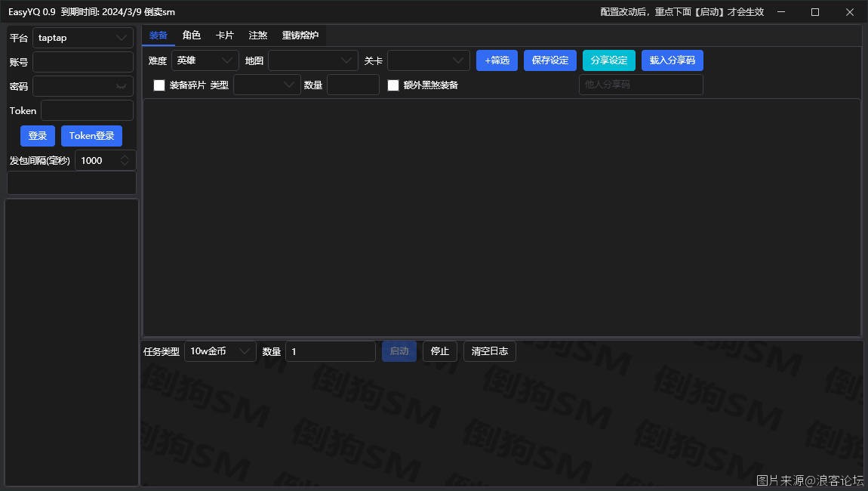
Task: Toggle password visibility eye icon
Action: pyautogui.click(x=121, y=86)
